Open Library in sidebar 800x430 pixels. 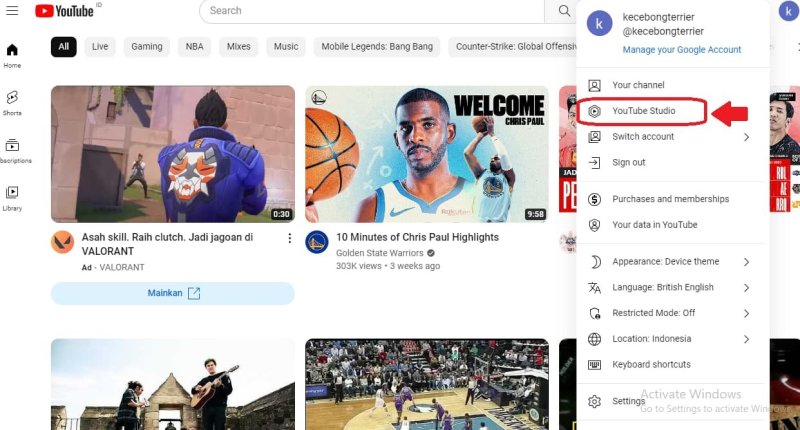[12, 198]
